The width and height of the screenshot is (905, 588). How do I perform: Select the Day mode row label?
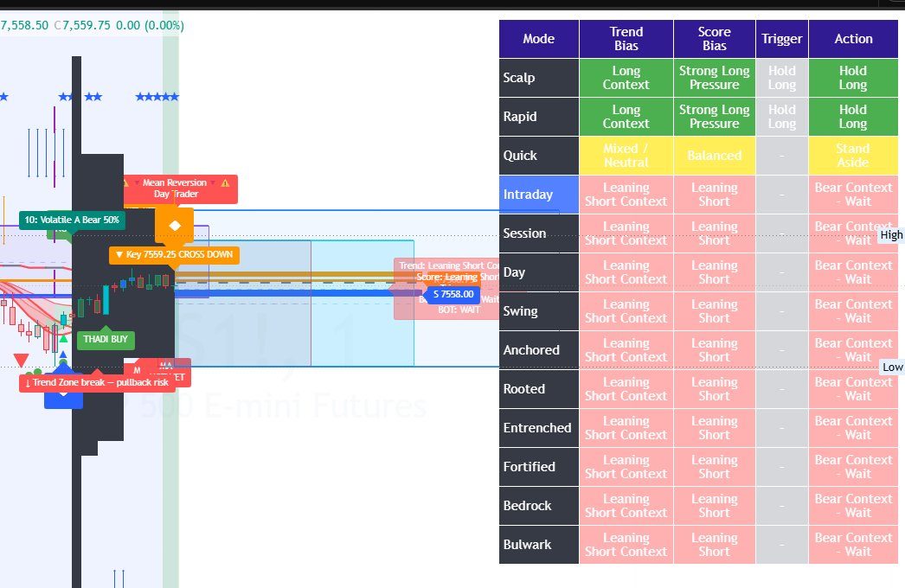[538, 272]
